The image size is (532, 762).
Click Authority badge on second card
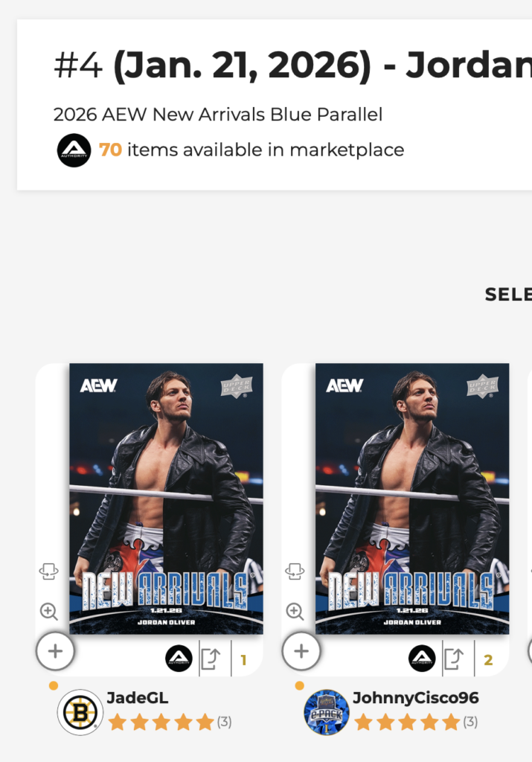pos(422,659)
